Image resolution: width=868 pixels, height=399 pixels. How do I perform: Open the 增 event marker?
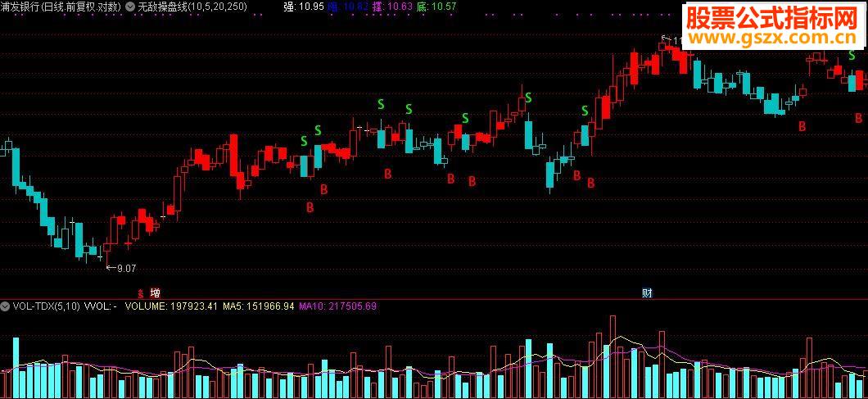pos(156,292)
